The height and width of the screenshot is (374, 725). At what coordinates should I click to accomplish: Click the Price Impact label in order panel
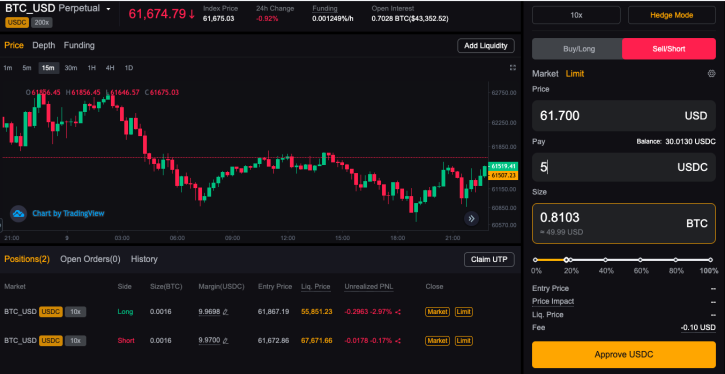pos(553,301)
